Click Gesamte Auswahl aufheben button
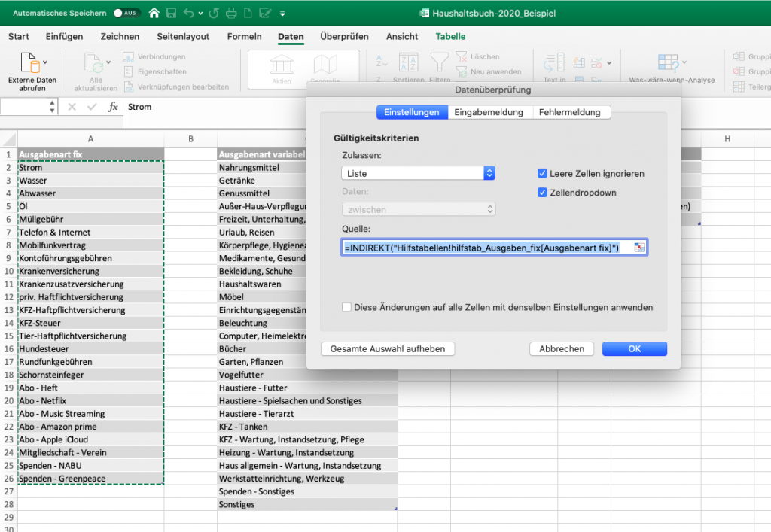The image size is (771, 532). point(388,348)
